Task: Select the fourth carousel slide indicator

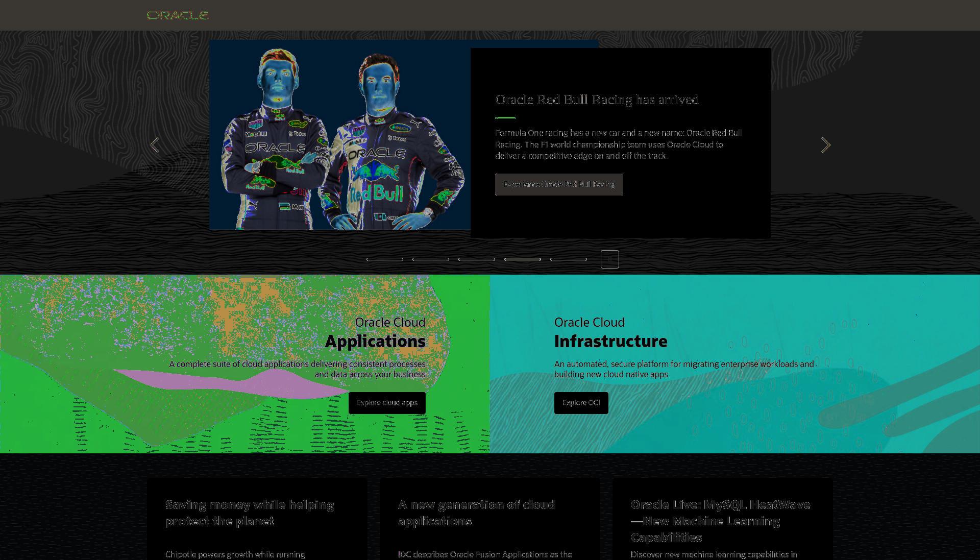Action: click(523, 259)
